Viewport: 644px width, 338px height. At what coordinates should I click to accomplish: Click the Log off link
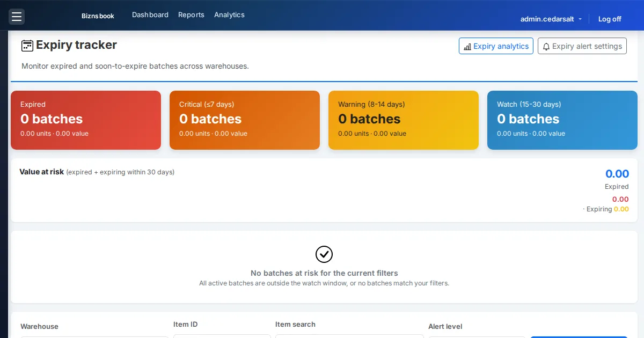(610, 19)
